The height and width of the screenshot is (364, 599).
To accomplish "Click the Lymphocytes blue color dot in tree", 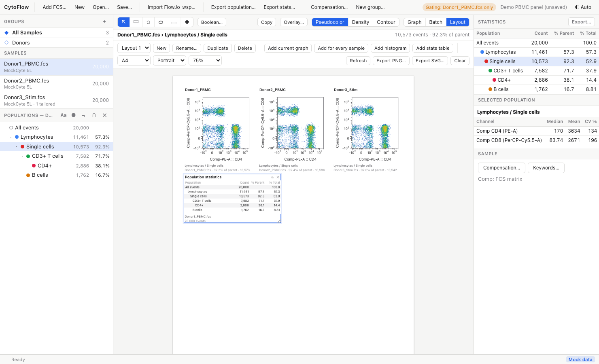I will [17, 137].
